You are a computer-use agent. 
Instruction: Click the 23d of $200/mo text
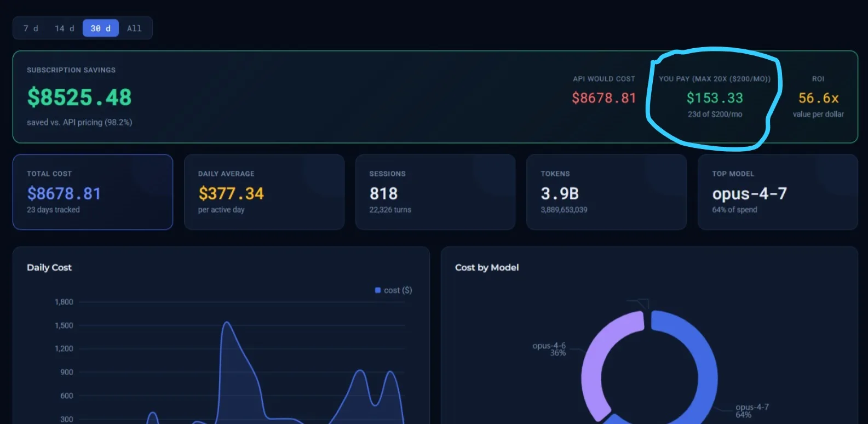tap(715, 114)
